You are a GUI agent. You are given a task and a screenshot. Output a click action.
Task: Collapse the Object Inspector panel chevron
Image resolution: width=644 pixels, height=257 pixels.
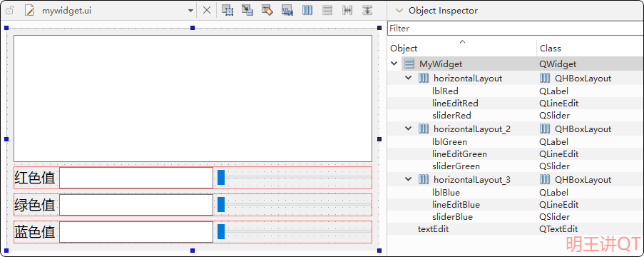click(x=399, y=11)
